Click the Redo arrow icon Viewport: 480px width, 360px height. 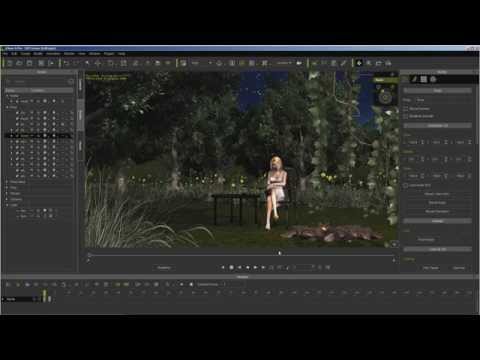[76, 63]
